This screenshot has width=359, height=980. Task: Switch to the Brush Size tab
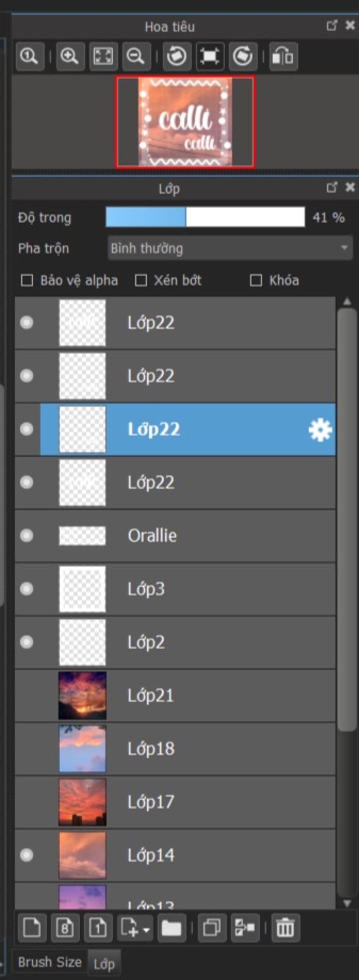pos(50,962)
